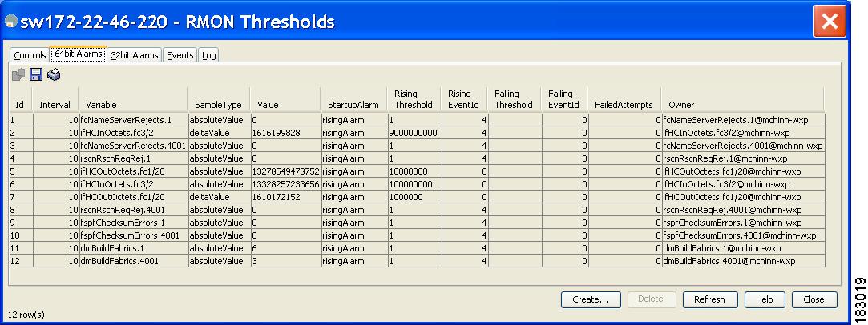Screen dimensions: 868x325
Task: Open Help for RMON thresholds
Action: point(765,299)
